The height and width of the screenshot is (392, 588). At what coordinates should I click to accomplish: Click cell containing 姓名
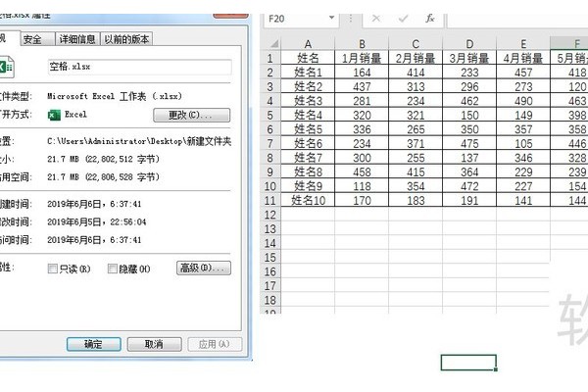click(x=308, y=58)
